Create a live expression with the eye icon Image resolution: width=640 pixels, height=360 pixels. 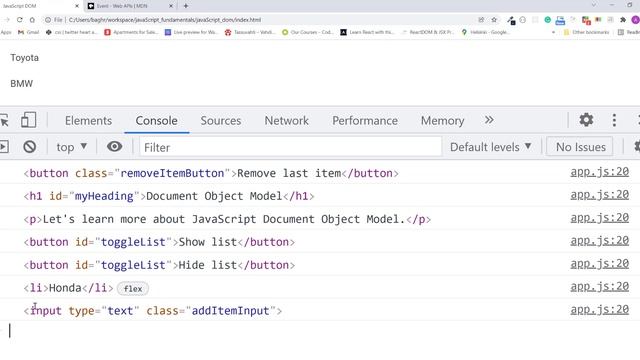[114, 147]
